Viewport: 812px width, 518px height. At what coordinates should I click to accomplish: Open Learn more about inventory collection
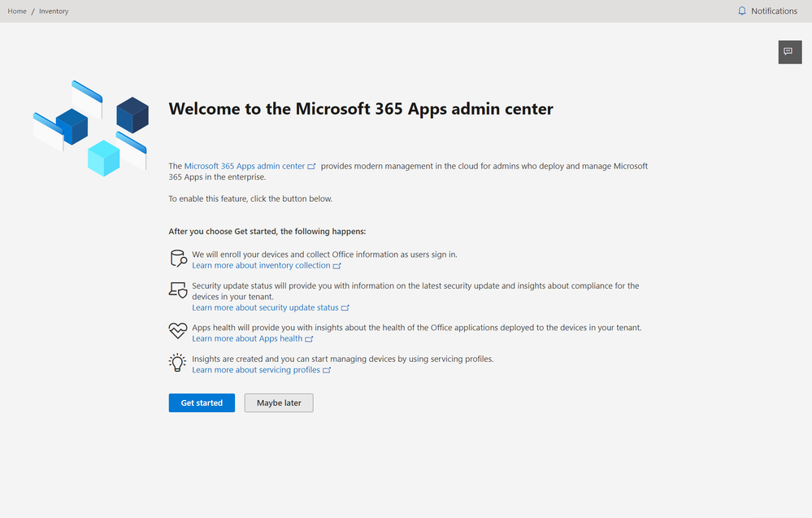point(261,265)
